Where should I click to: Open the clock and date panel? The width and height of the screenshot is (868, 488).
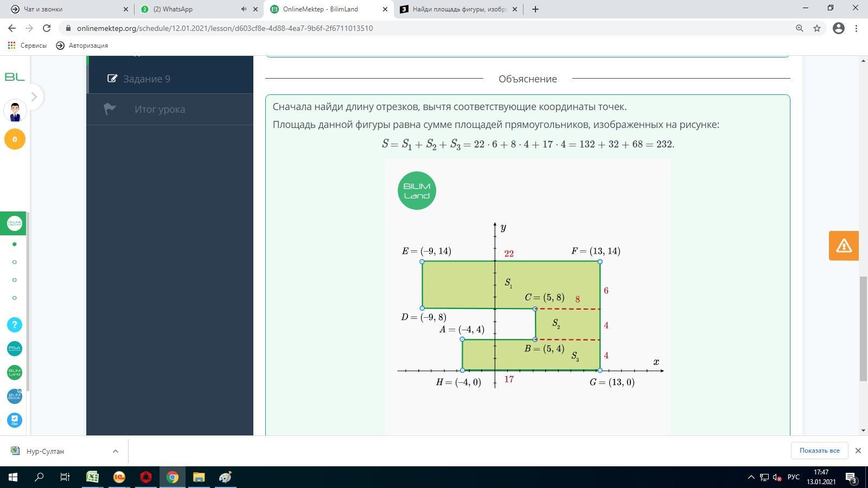821,477
